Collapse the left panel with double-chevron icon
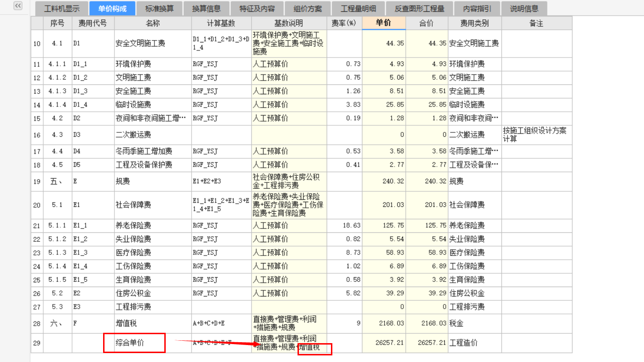 click(x=18, y=6)
